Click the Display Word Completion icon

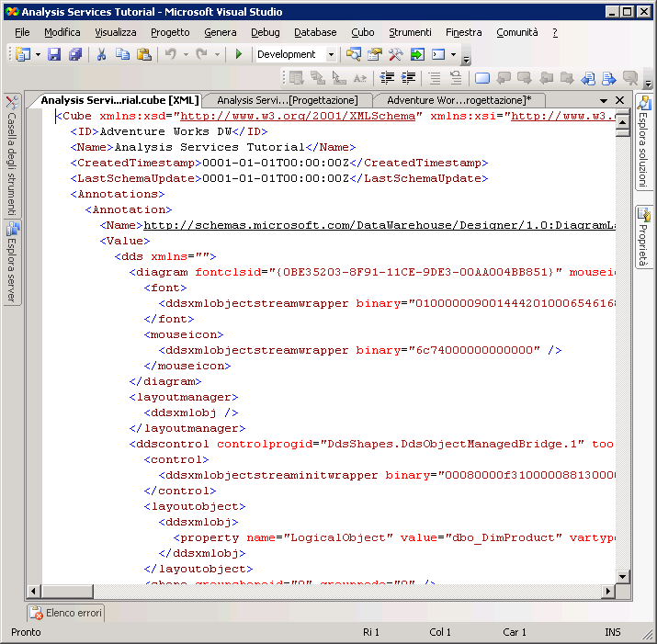point(360,78)
